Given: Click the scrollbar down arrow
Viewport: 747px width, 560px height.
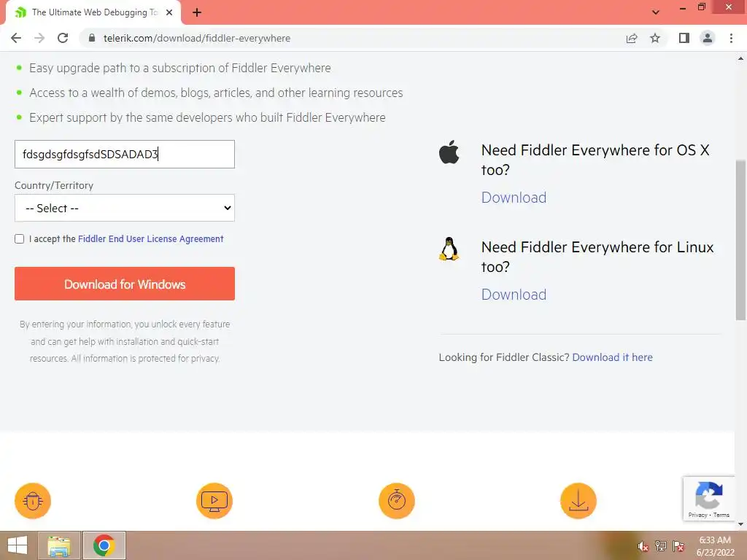Looking at the screenshot, I should [740, 525].
